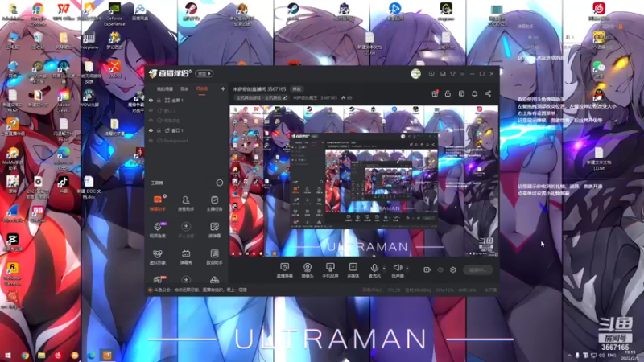Toggle the preview eye icon in bottom bar
644x362 pixels.
tap(440, 269)
